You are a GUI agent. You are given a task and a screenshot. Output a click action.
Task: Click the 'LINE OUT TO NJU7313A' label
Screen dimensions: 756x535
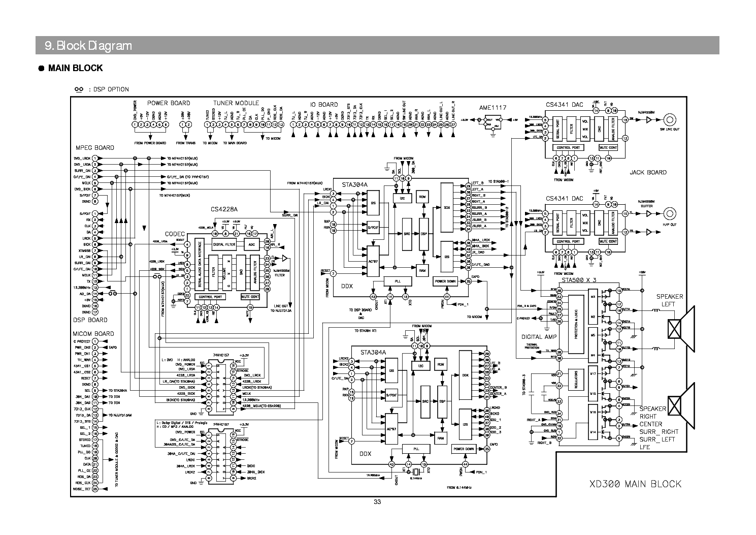coord(281,308)
